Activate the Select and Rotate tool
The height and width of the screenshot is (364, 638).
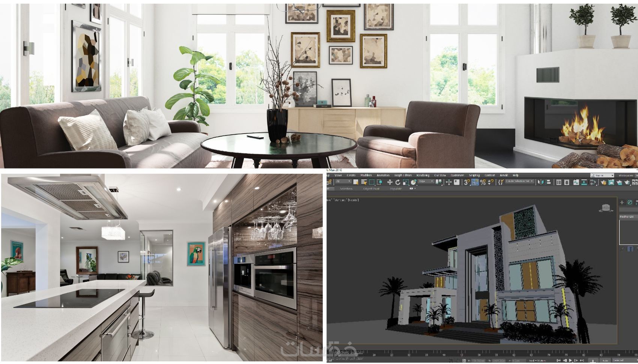pos(398,182)
